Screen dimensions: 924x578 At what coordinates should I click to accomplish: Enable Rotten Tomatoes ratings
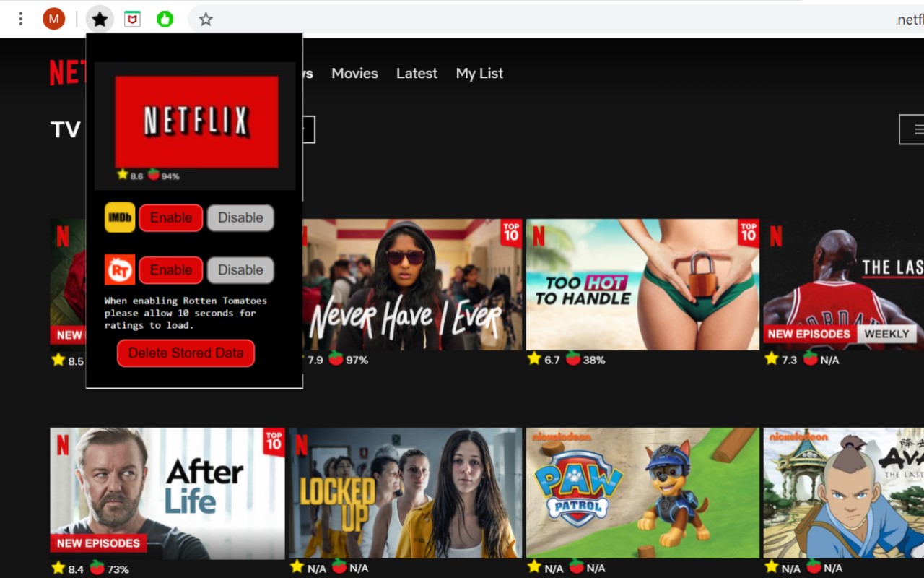(170, 269)
